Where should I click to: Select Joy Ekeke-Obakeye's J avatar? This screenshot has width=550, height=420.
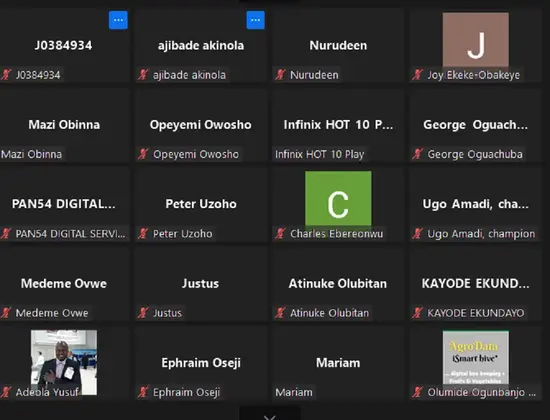476,40
